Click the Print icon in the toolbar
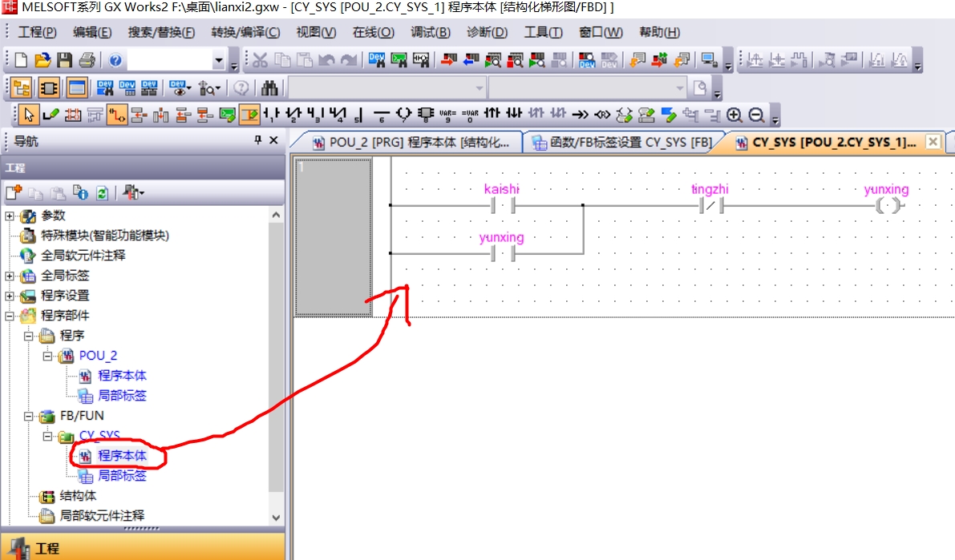 coord(87,60)
